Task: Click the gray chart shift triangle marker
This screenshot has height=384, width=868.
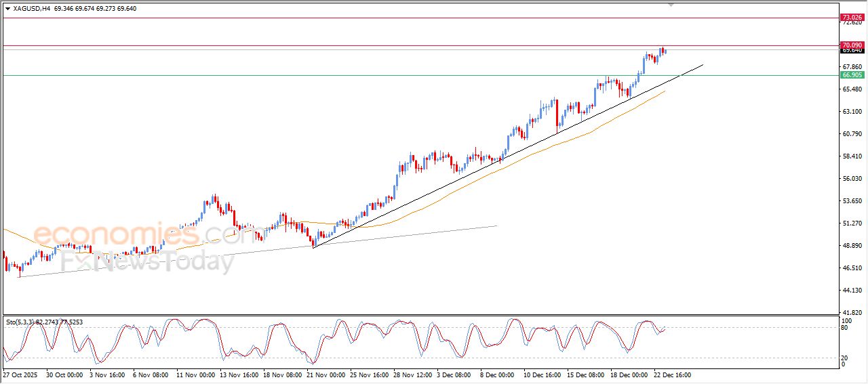Action: point(671,5)
